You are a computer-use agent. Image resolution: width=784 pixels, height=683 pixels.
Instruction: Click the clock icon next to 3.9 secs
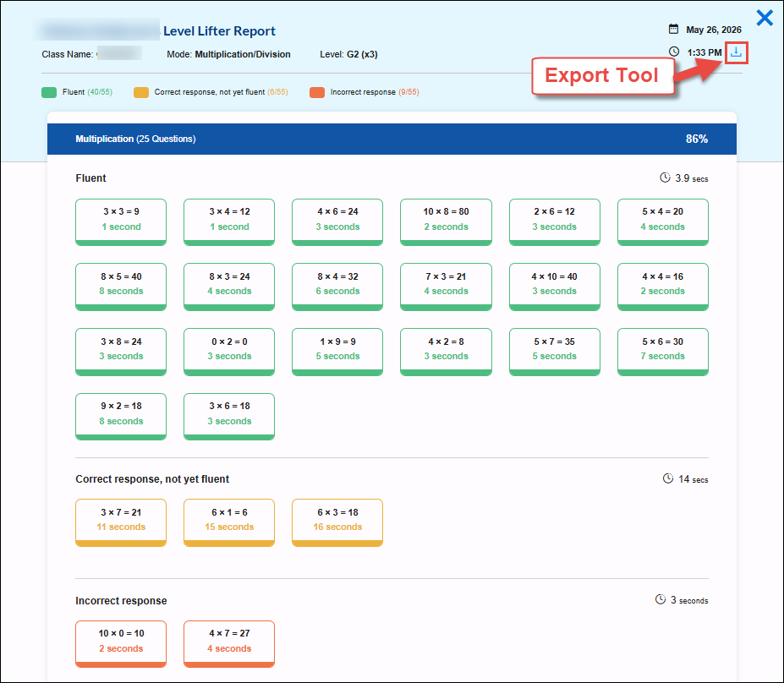665,178
